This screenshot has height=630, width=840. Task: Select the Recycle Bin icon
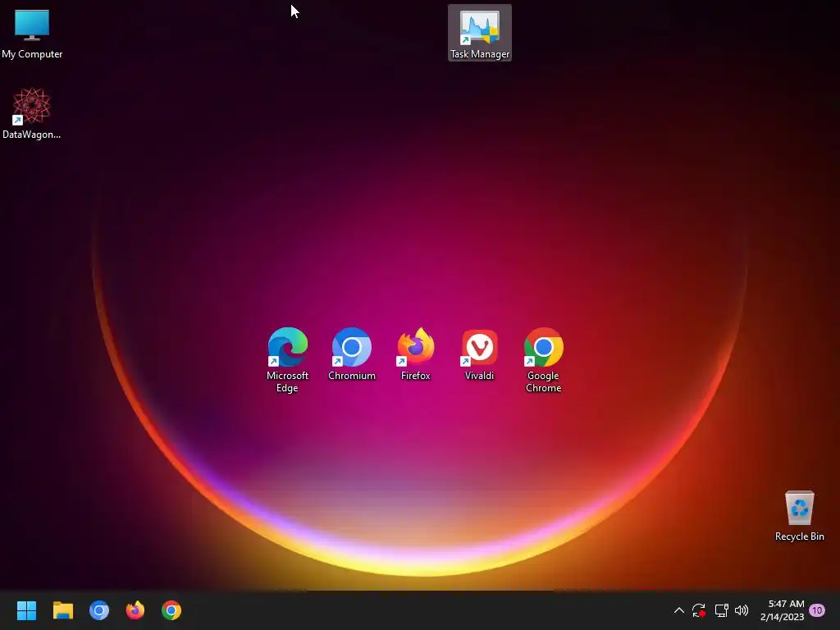coord(799,516)
